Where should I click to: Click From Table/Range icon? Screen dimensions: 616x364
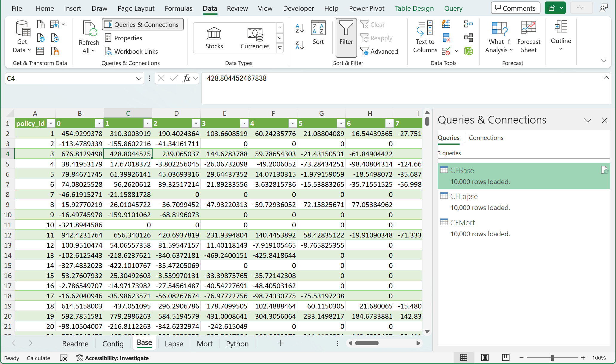click(x=41, y=51)
